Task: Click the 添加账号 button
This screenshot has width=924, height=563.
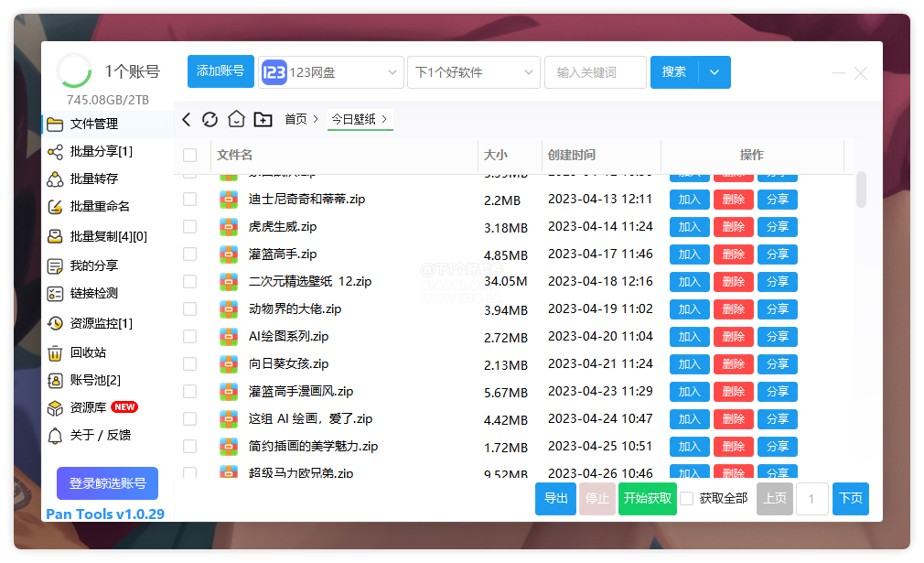Action: 220,71
